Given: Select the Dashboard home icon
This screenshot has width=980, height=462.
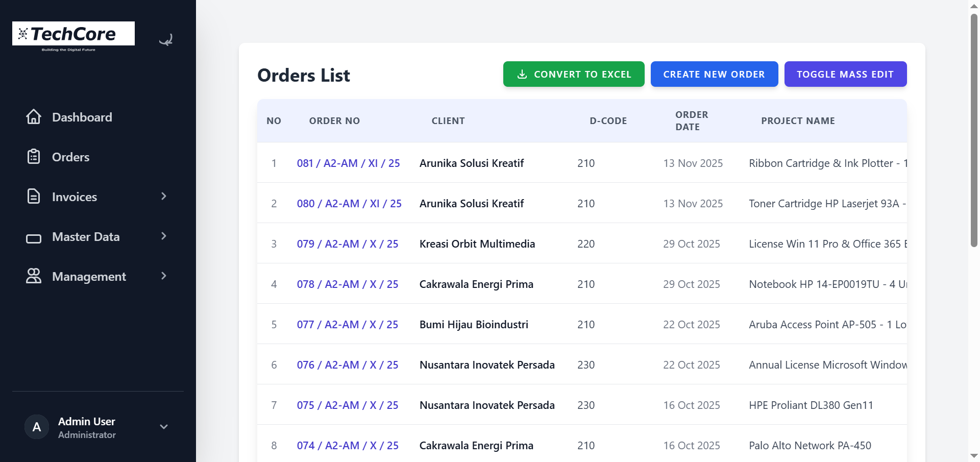Looking at the screenshot, I should pyautogui.click(x=34, y=117).
